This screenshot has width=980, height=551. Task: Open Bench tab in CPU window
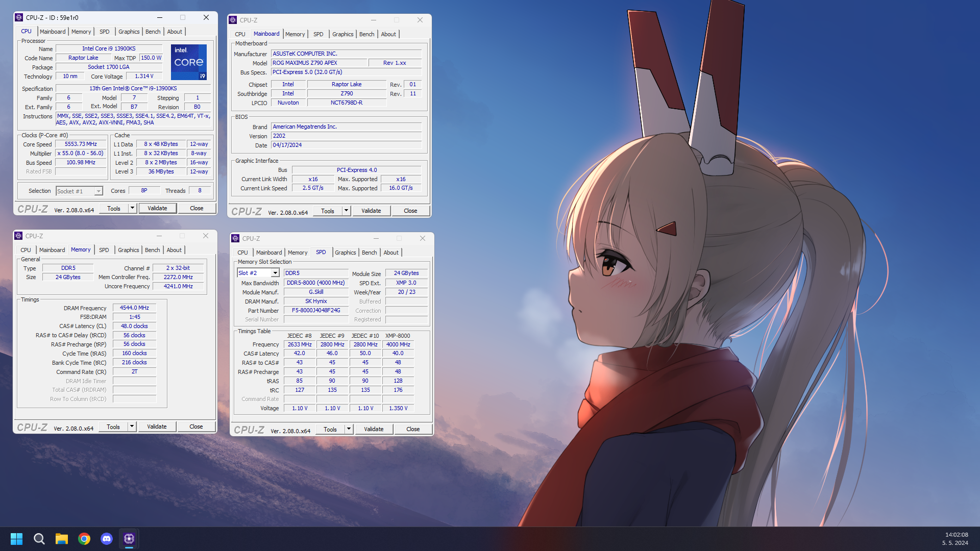(153, 32)
